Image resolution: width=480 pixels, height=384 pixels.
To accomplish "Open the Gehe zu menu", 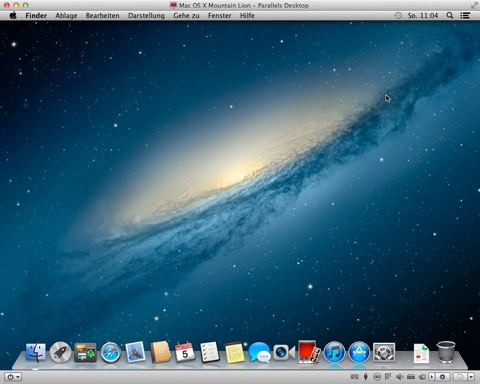I will click(186, 16).
